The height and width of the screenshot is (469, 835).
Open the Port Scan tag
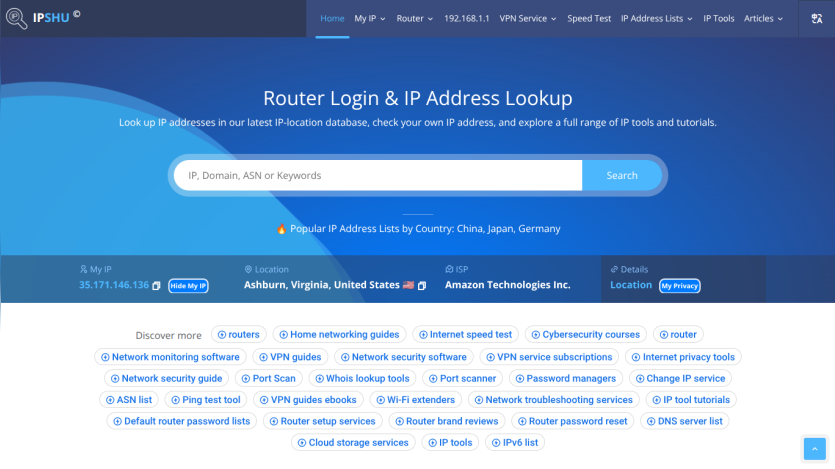coord(269,379)
